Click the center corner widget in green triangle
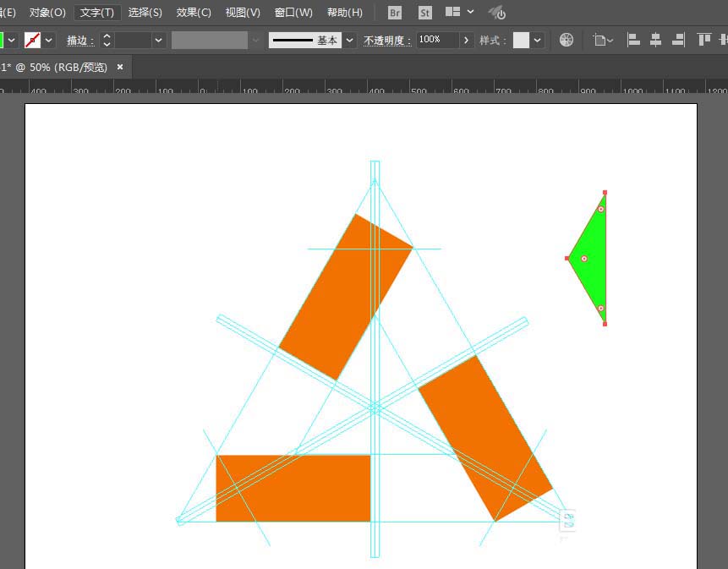The height and width of the screenshot is (569, 728). coord(584,259)
